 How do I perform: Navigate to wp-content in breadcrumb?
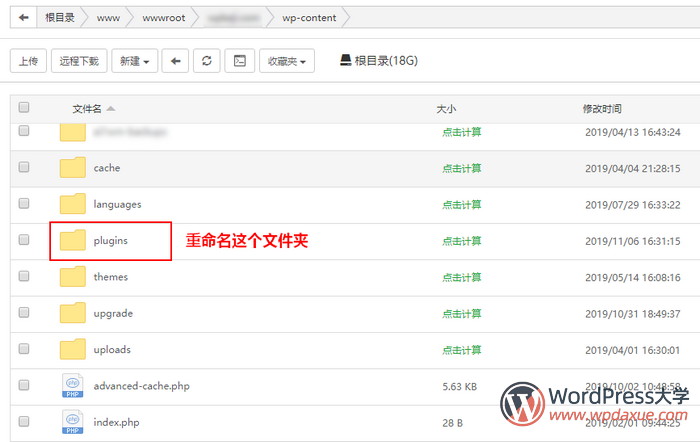point(309,18)
